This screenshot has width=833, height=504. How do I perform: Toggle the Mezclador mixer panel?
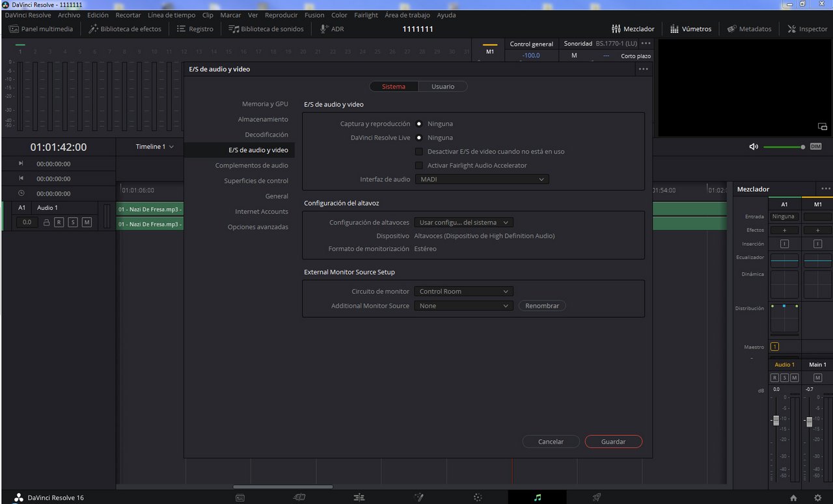click(633, 29)
